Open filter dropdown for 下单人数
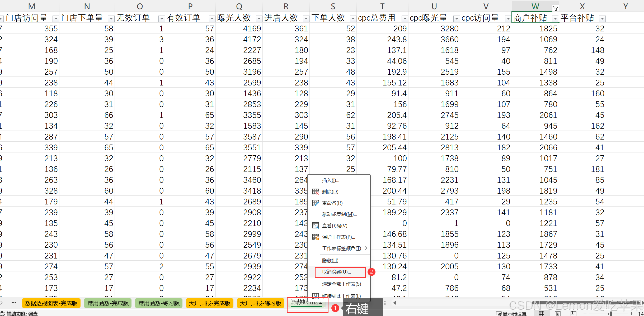This screenshot has height=316, width=644. [353, 19]
